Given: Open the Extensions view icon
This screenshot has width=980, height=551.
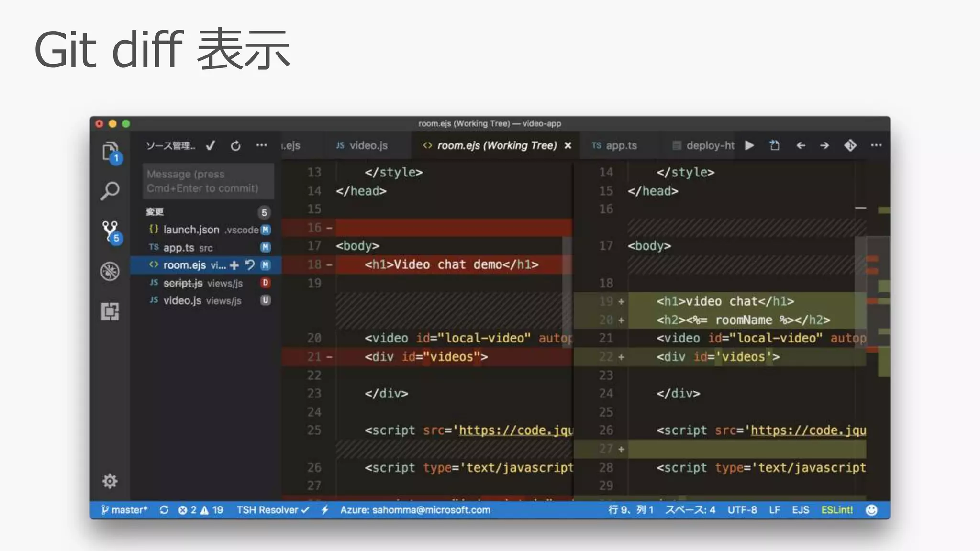Looking at the screenshot, I should point(110,311).
